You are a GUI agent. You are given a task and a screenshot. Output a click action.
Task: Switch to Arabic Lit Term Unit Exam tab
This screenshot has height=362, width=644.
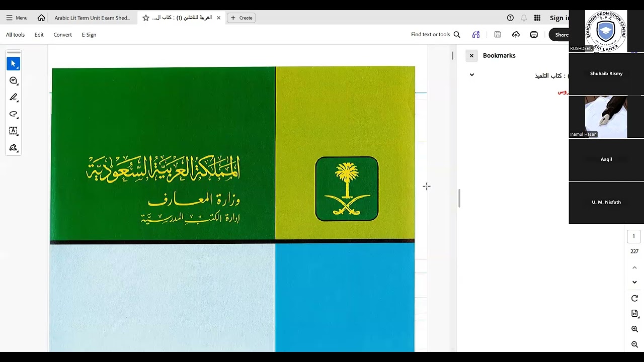(93, 18)
